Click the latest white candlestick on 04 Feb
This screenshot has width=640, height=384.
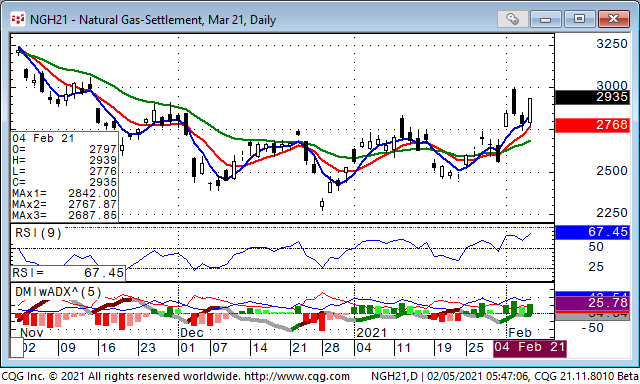(x=530, y=110)
